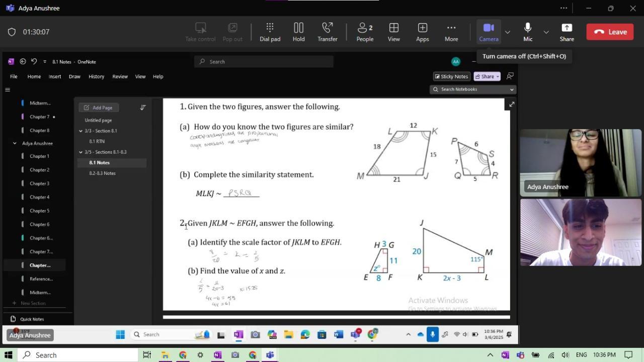The width and height of the screenshot is (644, 362).
Task: Show hidden icons on the Windows taskbar
Action: (x=490, y=355)
